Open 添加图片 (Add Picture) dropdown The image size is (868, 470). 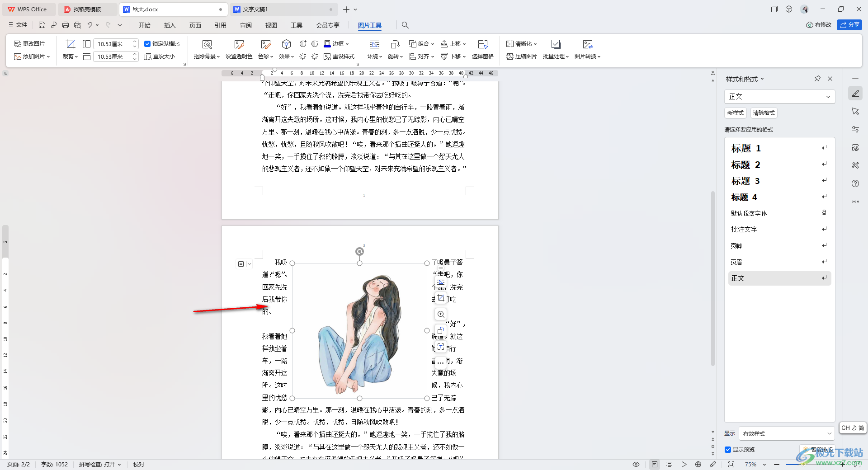point(32,56)
